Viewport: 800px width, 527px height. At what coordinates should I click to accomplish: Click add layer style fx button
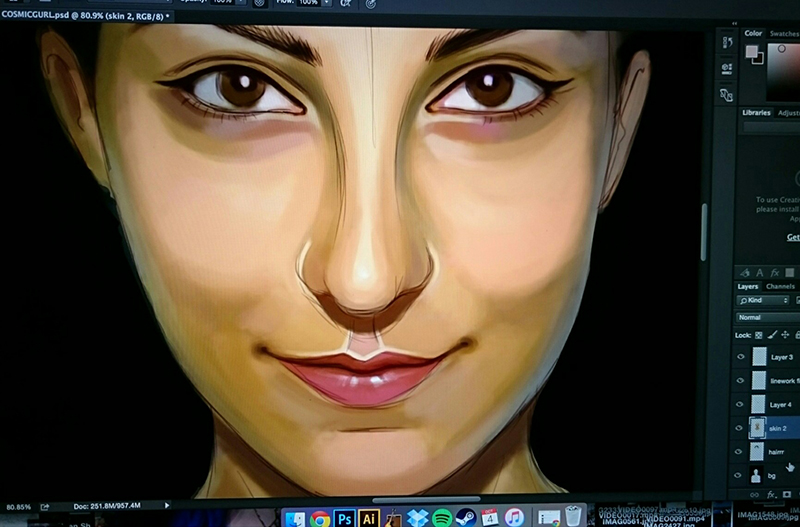coord(771,494)
